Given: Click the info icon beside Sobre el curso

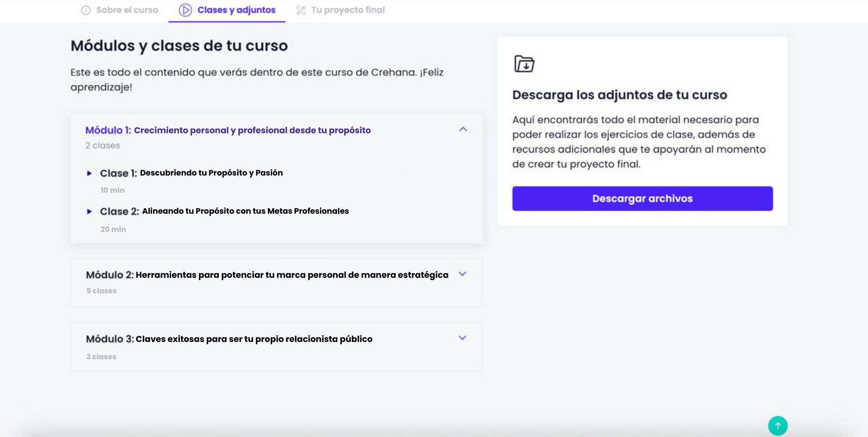Looking at the screenshot, I should pos(86,10).
